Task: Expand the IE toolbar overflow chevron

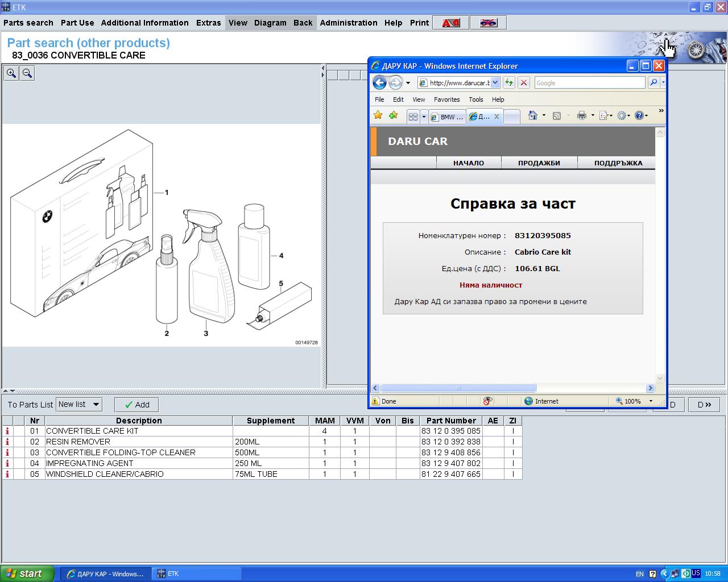Action: coord(661,111)
